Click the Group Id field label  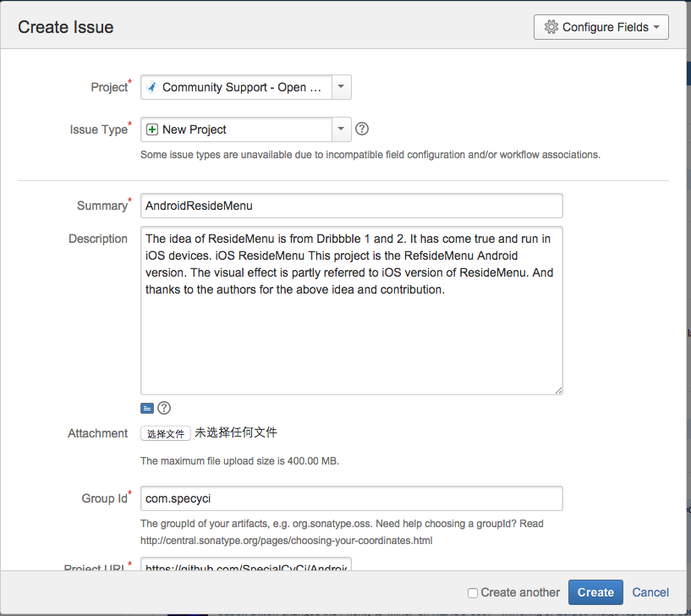pos(104,498)
